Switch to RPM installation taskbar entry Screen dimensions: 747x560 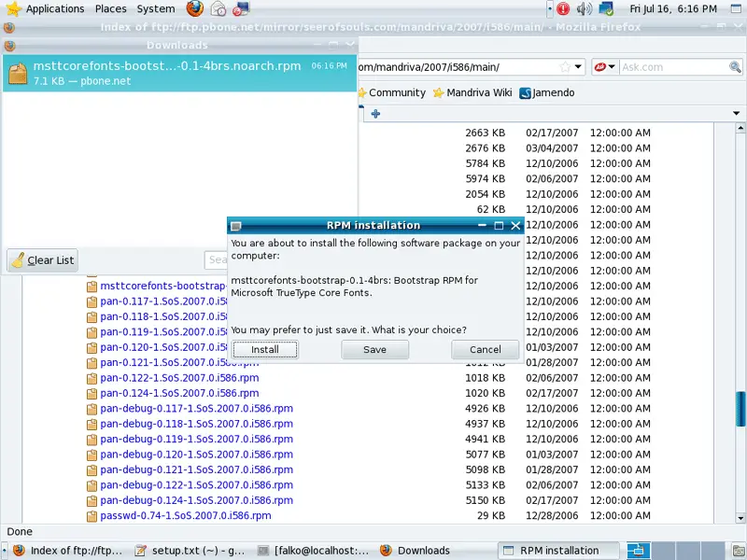coord(558,551)
